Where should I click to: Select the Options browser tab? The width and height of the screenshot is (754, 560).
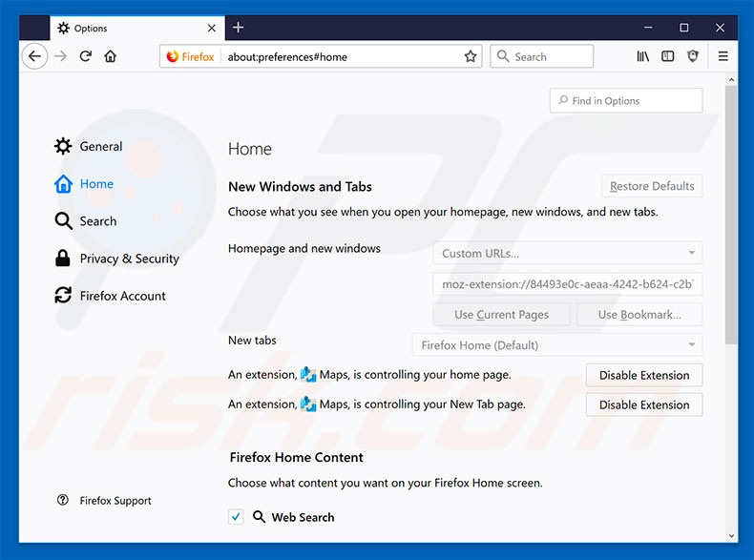coord(137,28)
